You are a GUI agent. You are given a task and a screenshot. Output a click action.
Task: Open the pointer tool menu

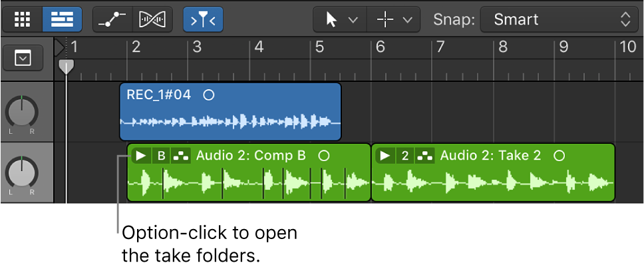(340, 19)
